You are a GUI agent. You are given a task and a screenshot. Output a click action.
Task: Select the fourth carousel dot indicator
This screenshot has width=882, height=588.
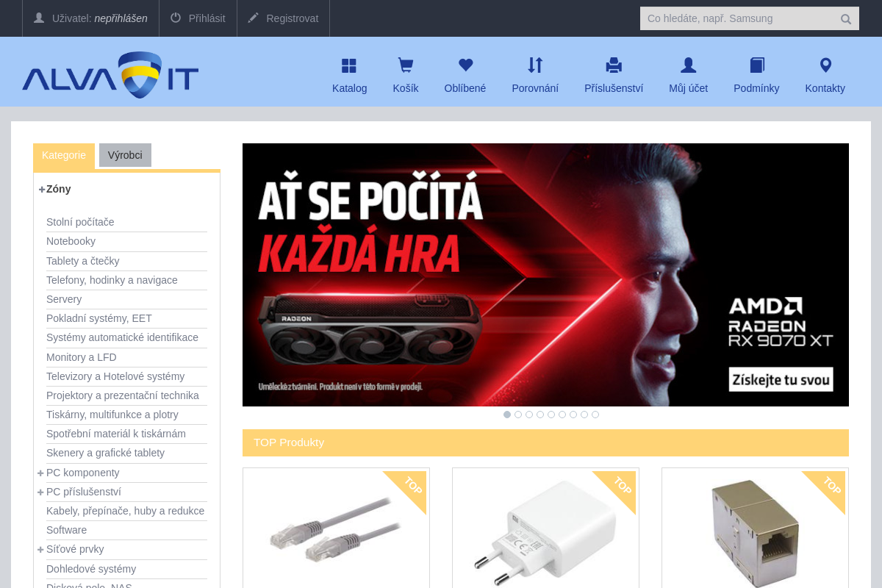pyautogui.click(x=540, y=415)
